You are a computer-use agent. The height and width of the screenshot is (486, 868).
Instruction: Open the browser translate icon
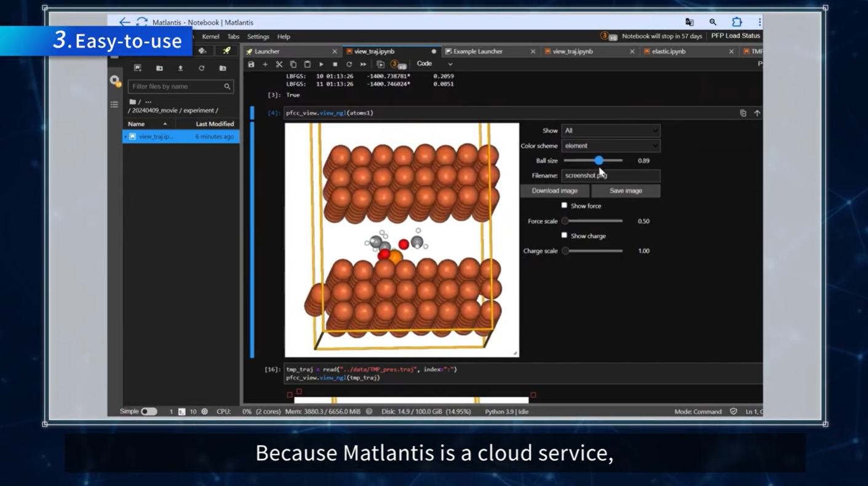tap(690, 22)
